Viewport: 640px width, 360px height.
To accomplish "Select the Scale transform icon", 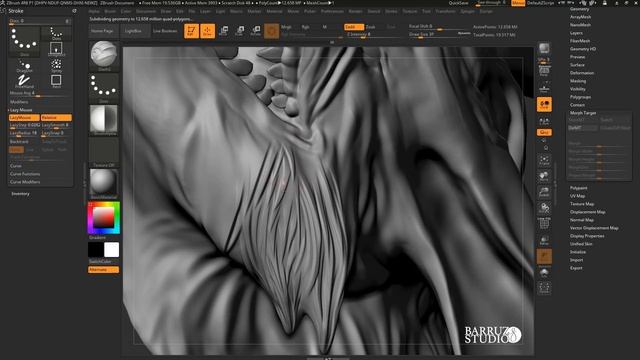I will (x=240, y=31).
